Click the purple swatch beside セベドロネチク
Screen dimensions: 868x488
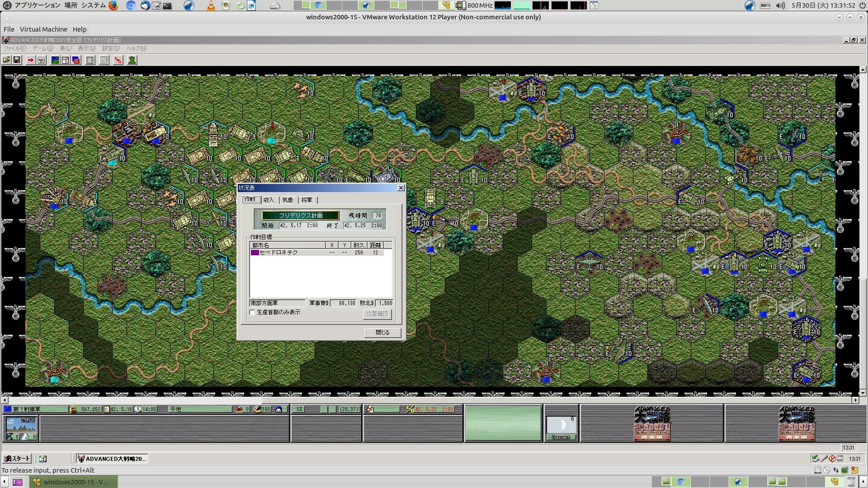pos(255,253)
